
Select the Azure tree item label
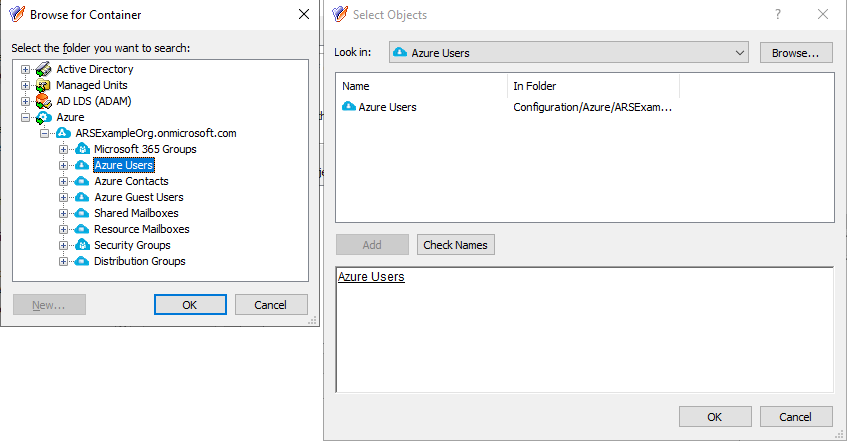coord(70,117)
